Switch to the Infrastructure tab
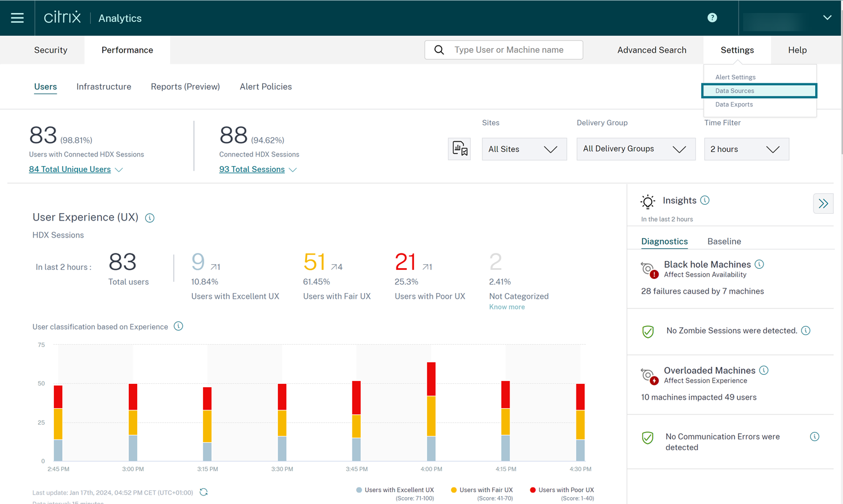843x504 pixels. (104, 87)
